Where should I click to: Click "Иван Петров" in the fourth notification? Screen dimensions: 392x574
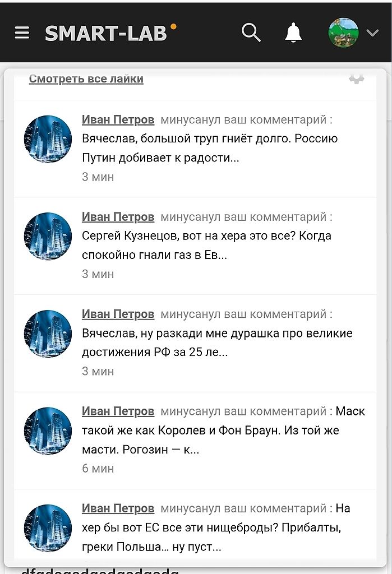[x=118, y=411]
